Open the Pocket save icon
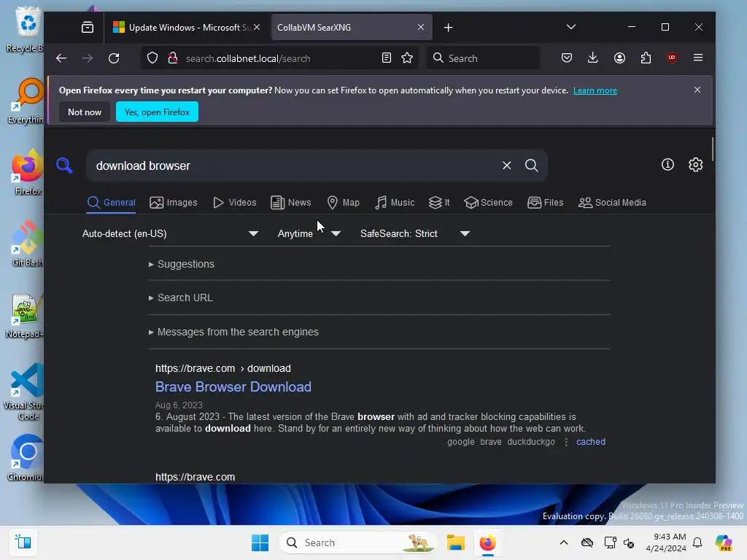 566,58
